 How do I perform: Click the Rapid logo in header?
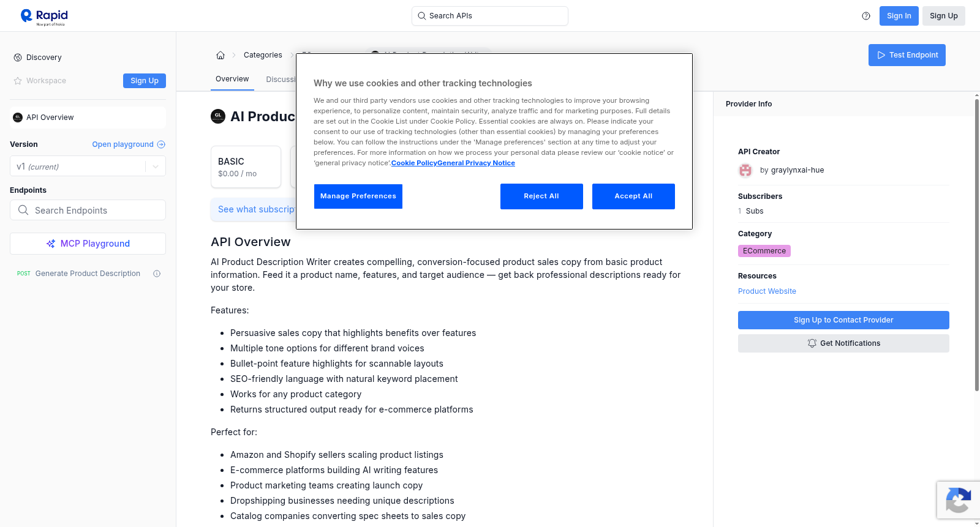[x=44, y=17]
